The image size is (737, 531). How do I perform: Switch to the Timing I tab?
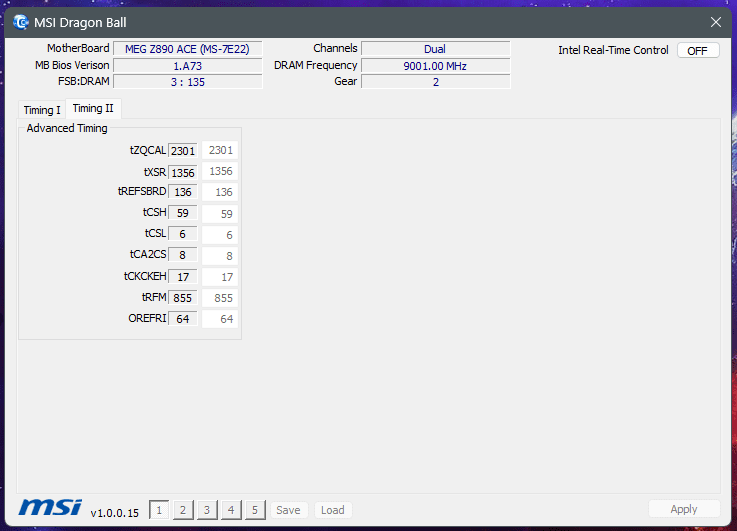click(x=42, y=110)
